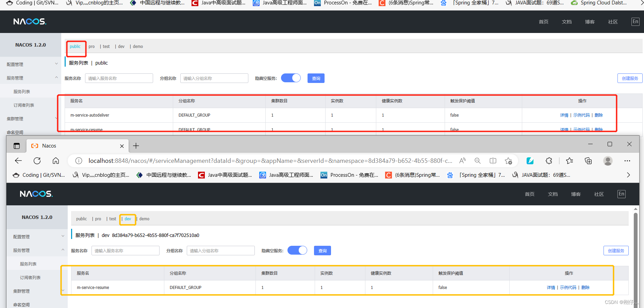Screen dimensions: 644x308
Task: Click the NACOS logo in front window
Action: (36, 194)
